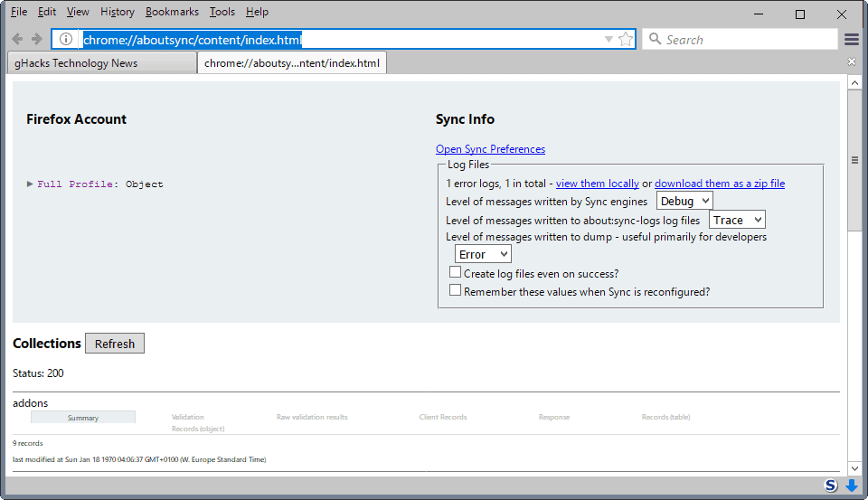Screen dimensions: 868x500
Task: Click the search magnifier icon
Action: tap(655, 39)
